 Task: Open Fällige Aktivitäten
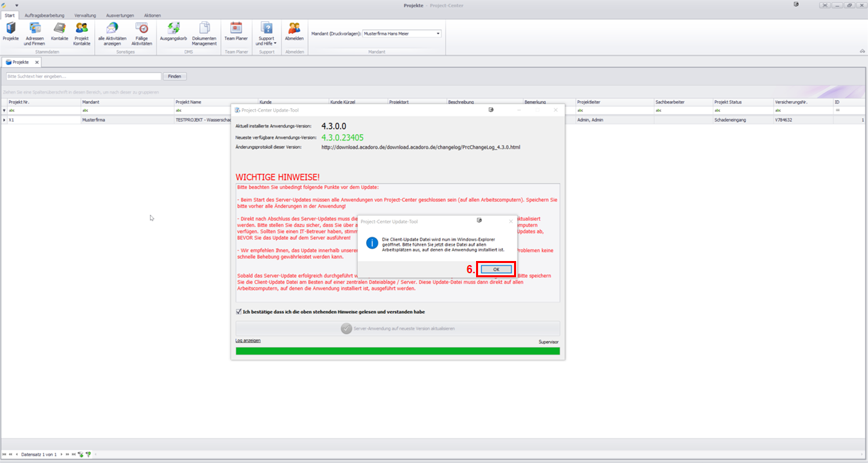(142, 33)
